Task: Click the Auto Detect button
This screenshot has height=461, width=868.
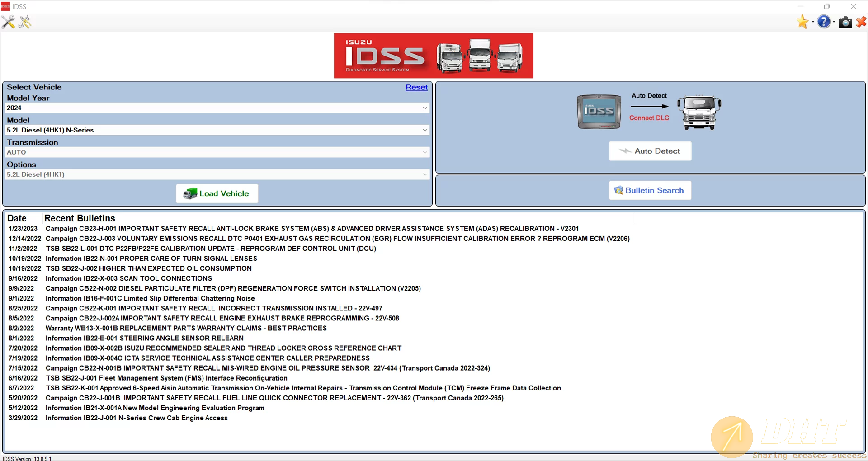Action: pyautogui.click(x=650, y=151)
